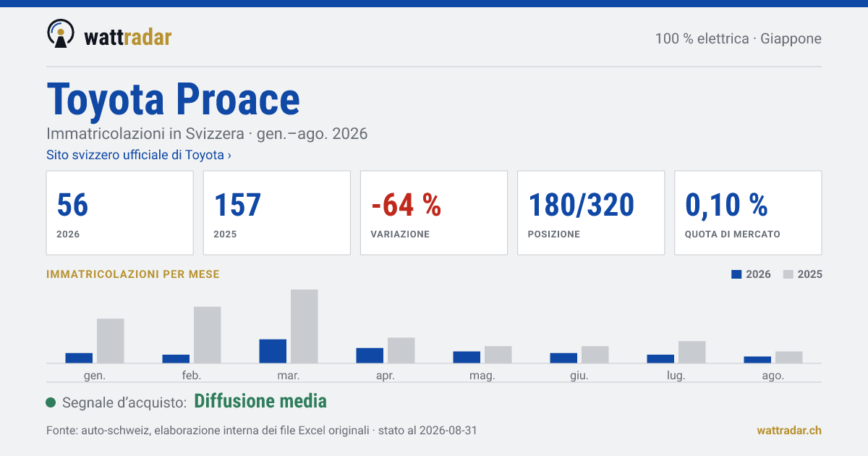Click the gray February 2025 bar
Viewport: 868px width, 456px height.
pos(208,335)
